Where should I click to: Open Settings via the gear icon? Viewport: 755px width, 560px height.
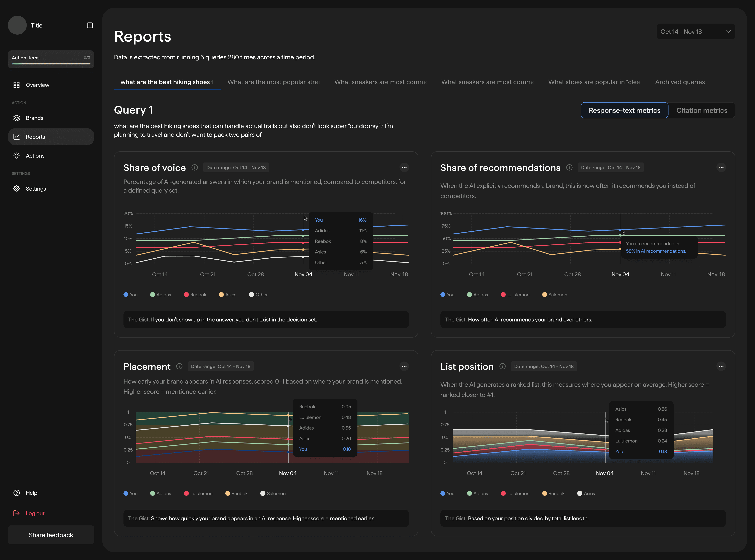pos(17,189)
